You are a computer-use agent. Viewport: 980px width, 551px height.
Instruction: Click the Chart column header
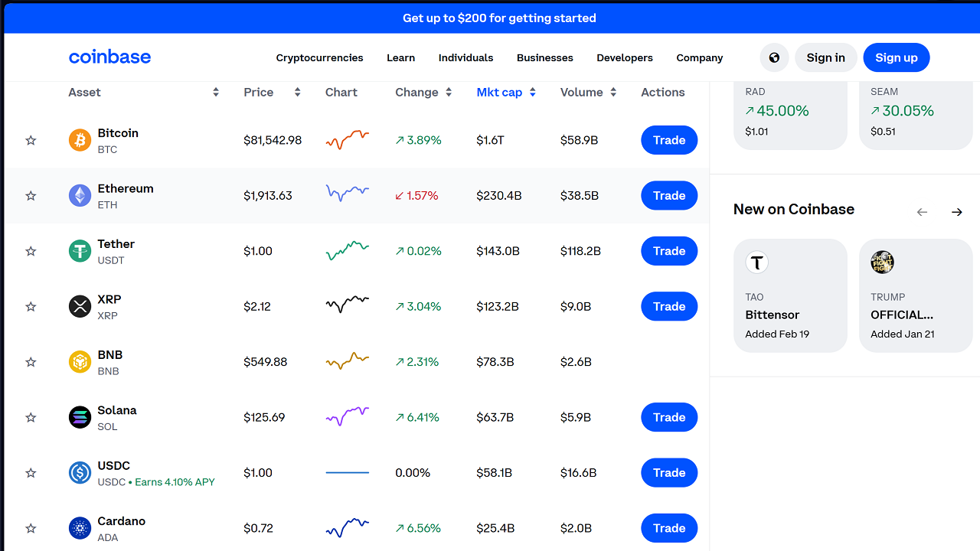341,92
